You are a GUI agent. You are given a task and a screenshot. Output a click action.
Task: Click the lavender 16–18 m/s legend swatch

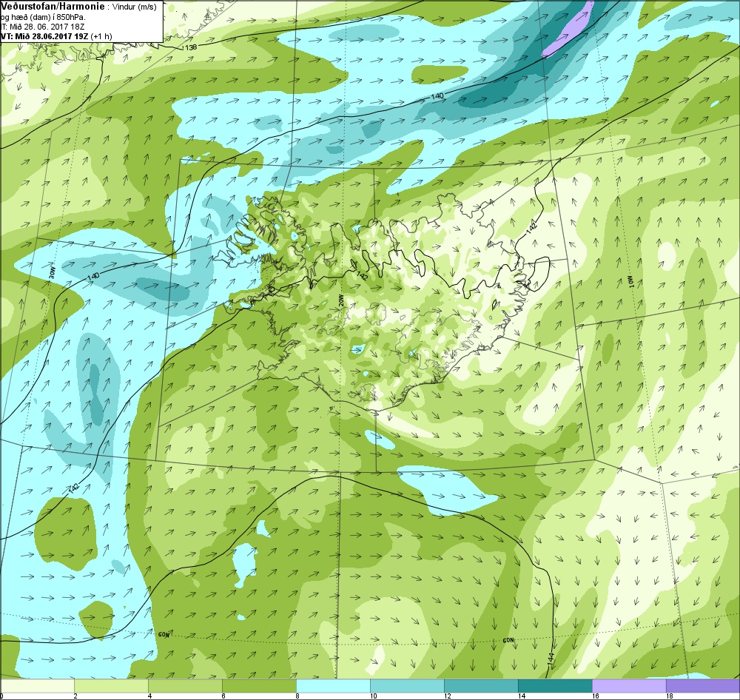click(x=629, y=685)
